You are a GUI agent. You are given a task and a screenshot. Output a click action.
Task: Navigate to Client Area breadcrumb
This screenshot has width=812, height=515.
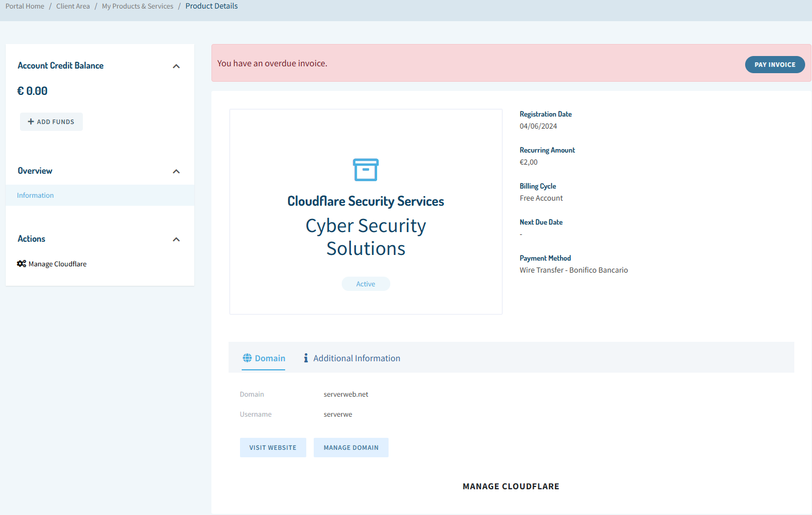(73, 6)
